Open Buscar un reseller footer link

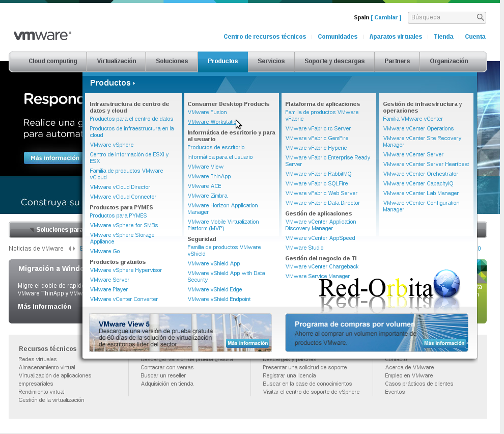[163, 375]
